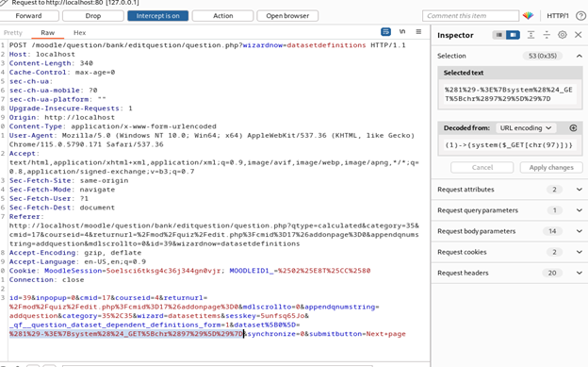Click the Cancel button in Inspector
Image resolution: width=588 pixels, height=367 pixels.
click(x=482, y=168)
